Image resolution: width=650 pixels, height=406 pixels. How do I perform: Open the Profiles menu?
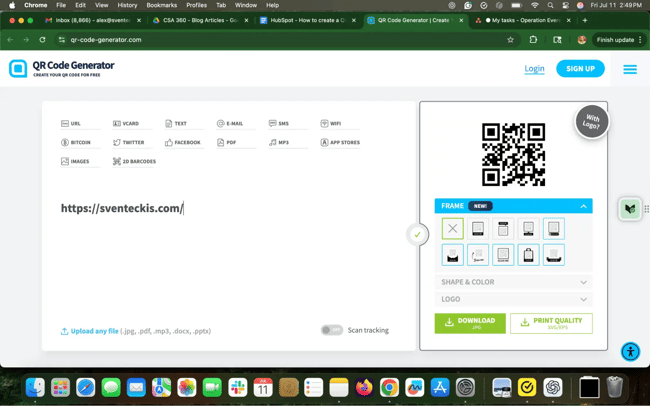point(196,5)
